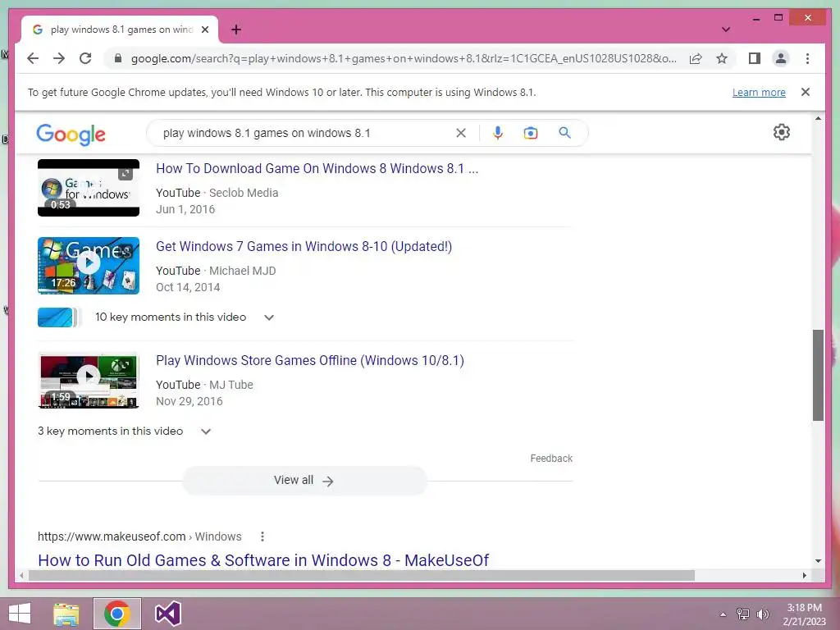Dismiss the Chrome update notification bar
The width and height of the screenshot is (840, 630).
(806, 92)
